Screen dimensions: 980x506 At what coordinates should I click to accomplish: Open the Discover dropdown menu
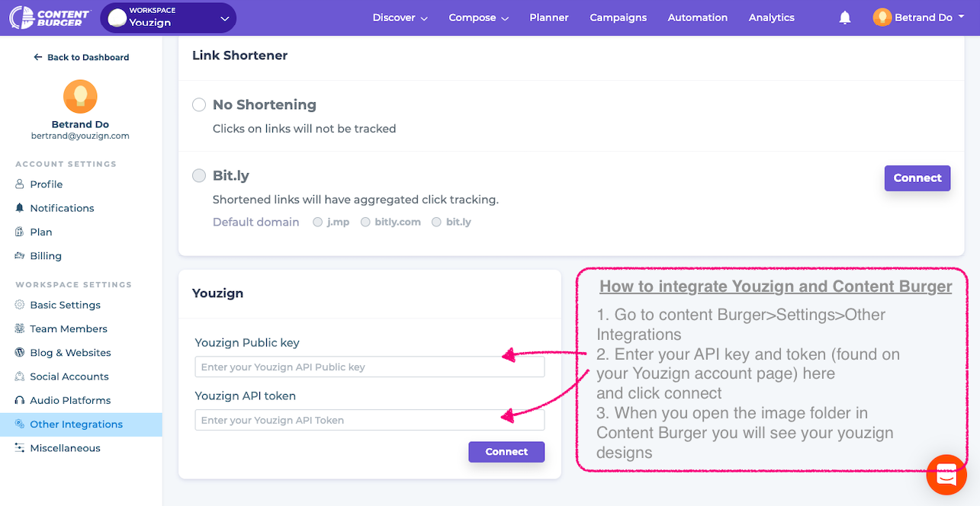[400, 18]
